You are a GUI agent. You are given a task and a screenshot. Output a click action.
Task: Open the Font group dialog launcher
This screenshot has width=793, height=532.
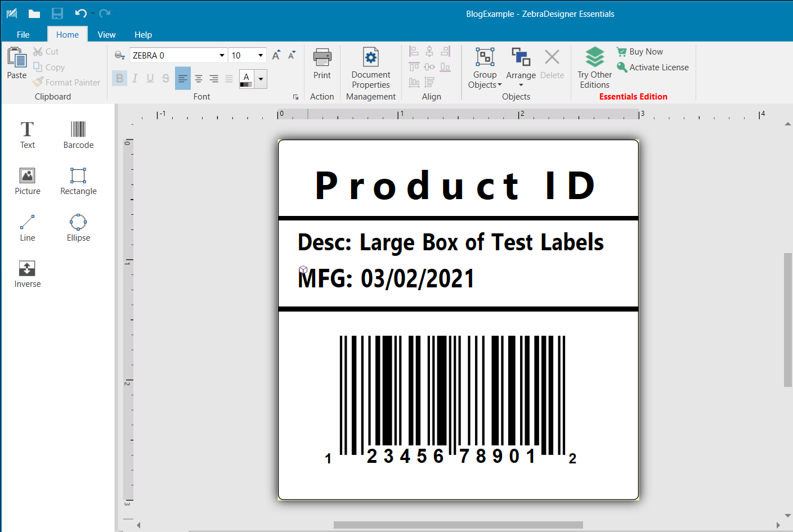tap(296, 97)
